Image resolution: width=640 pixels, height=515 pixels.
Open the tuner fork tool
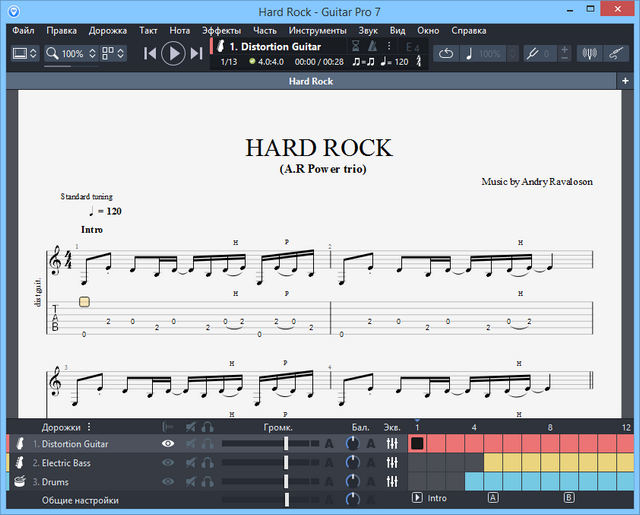tap(533, 53)
